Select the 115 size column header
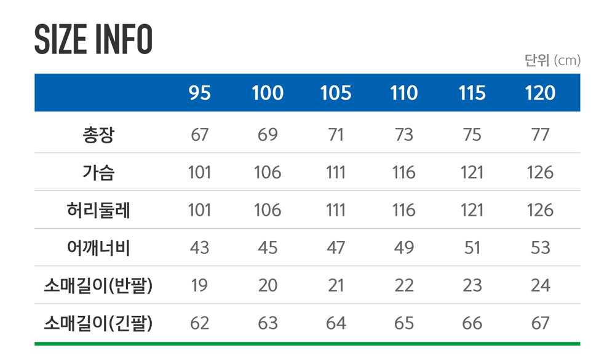 point(472,93)
